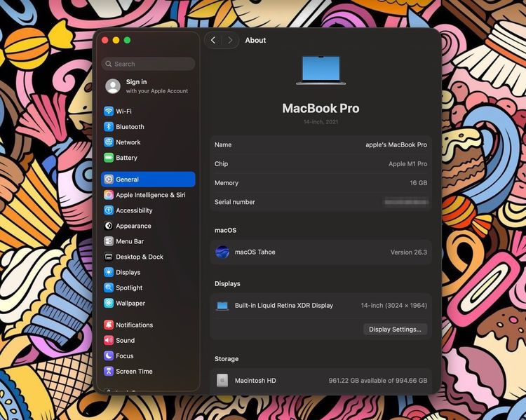Image resolution: width=526 pixels, height=420 pixels.
Task: Select Network in the sidebar
Action: (148, 142)
